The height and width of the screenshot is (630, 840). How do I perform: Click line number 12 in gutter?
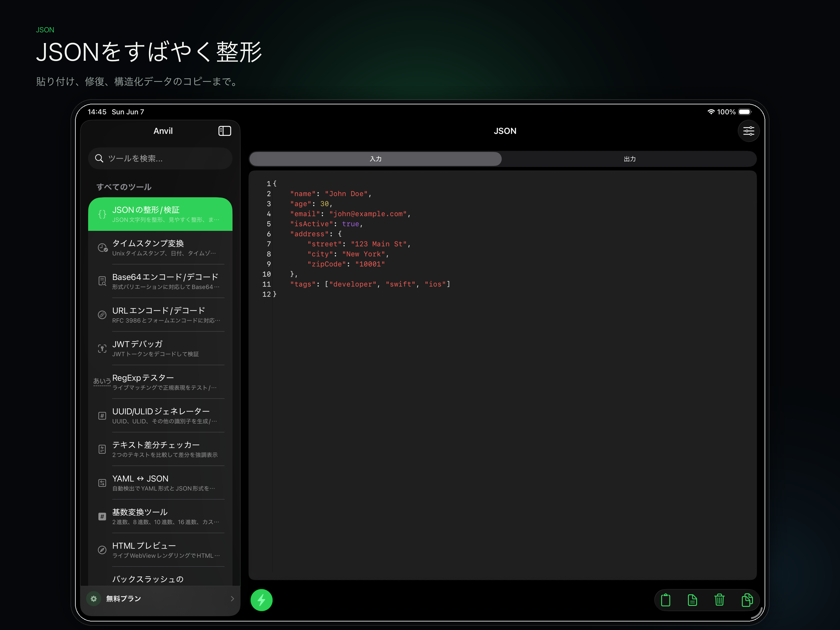pos(266,294)
